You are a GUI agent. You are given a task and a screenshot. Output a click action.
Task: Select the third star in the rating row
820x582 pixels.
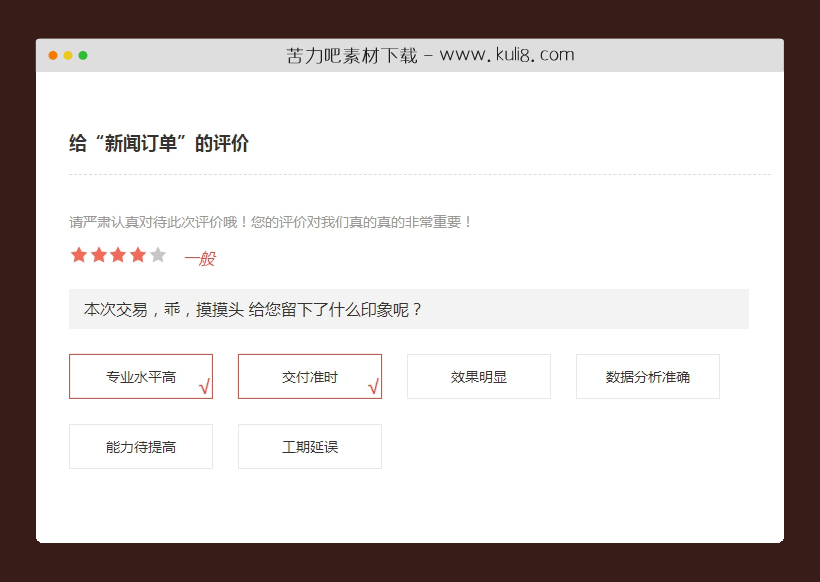pos(116,255)
